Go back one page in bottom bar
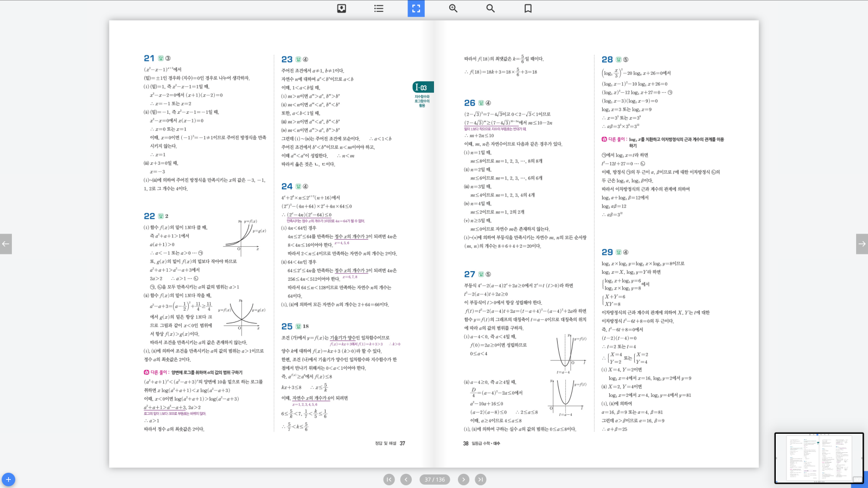The height and width of the screenshot is (488, 868). [x=406, y=479]
